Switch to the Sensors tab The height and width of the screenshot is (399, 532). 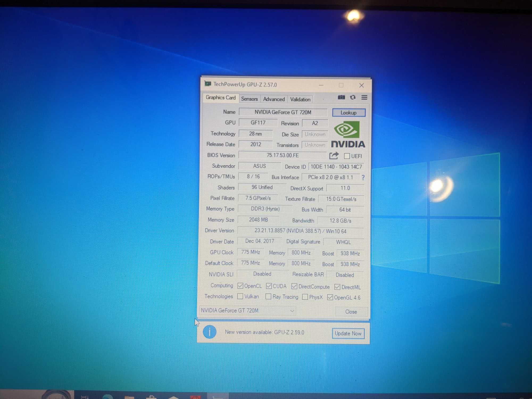click(x=249, y=99)
